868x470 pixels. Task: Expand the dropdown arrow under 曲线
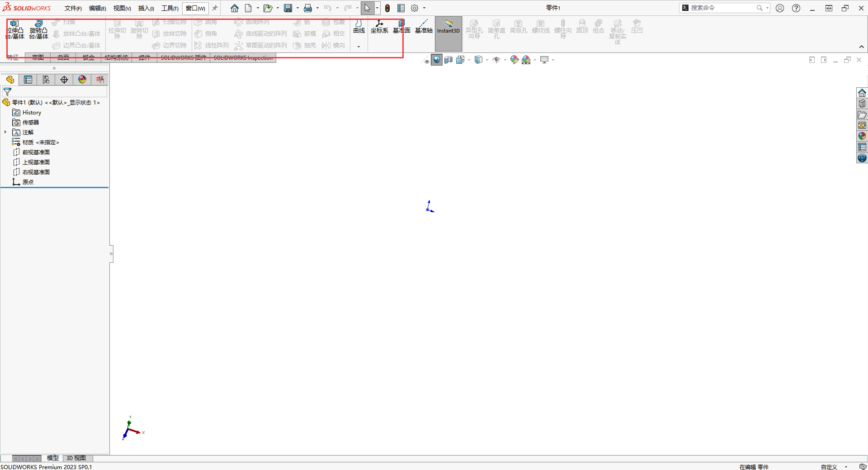click(x=359, y=47)
